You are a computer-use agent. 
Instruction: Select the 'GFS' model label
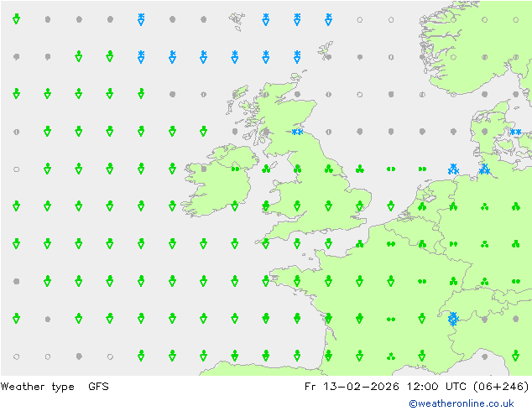click(x=98, y=386)
